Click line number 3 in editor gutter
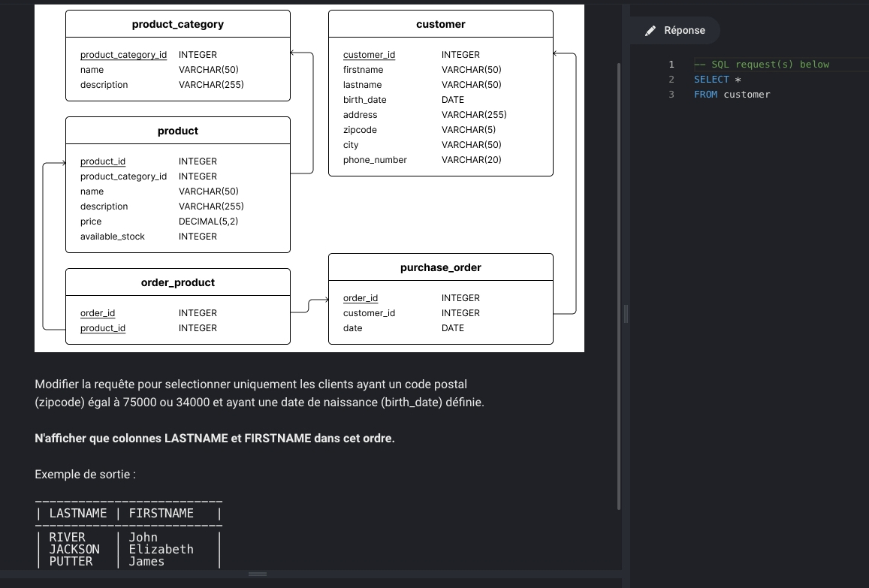Viewport: 869px width, 588px height. (671, 94)
